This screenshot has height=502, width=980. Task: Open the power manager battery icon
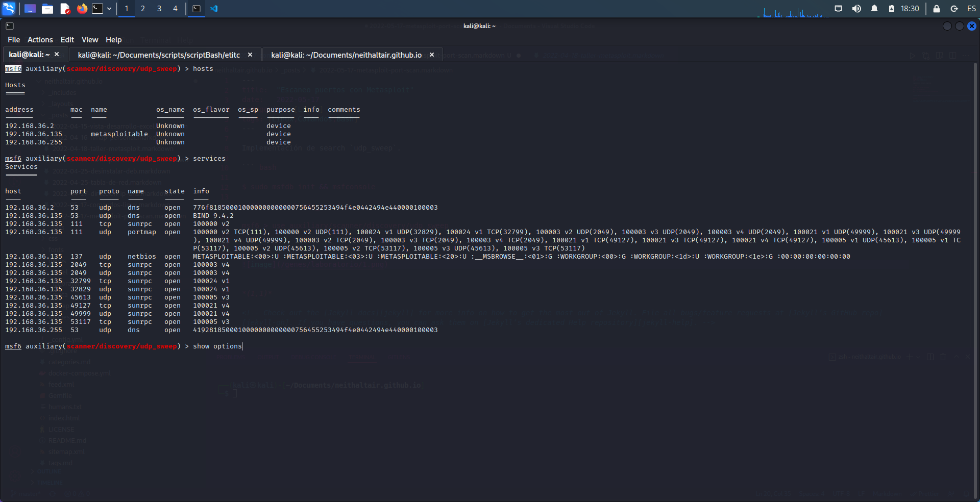pos(891,9)
